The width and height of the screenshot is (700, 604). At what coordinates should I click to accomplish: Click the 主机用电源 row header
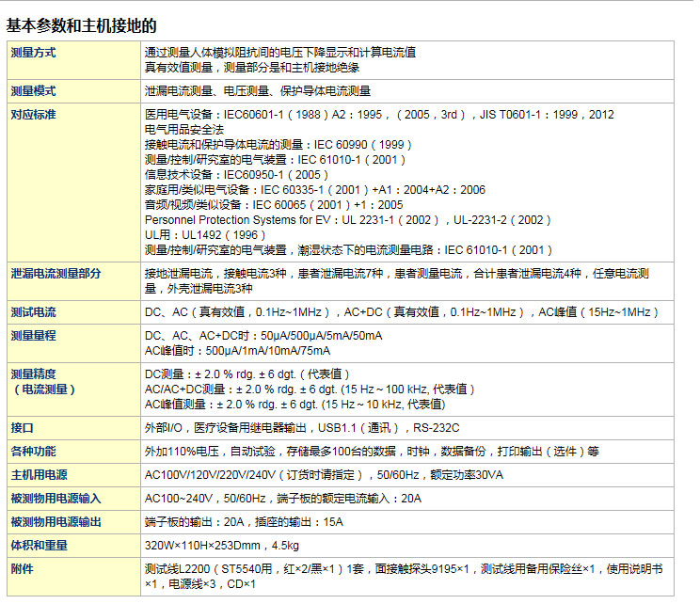point(39,474)
